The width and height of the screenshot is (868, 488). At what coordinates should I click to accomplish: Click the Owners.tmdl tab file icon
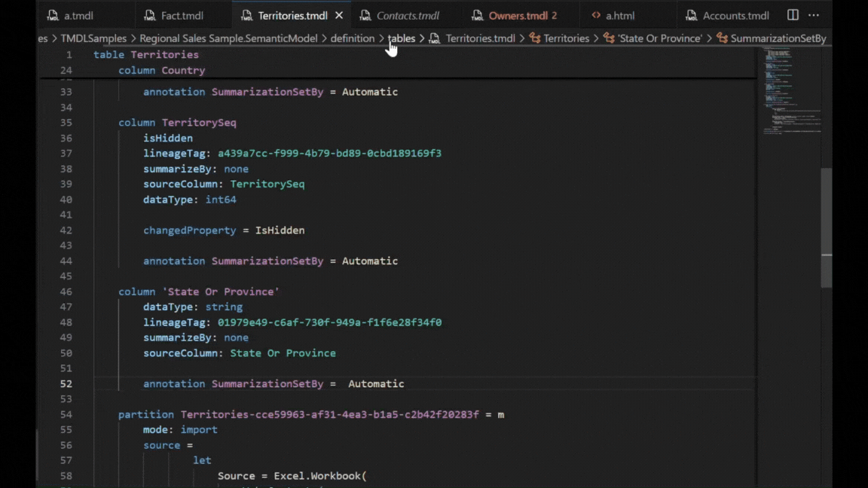[478, 16]
